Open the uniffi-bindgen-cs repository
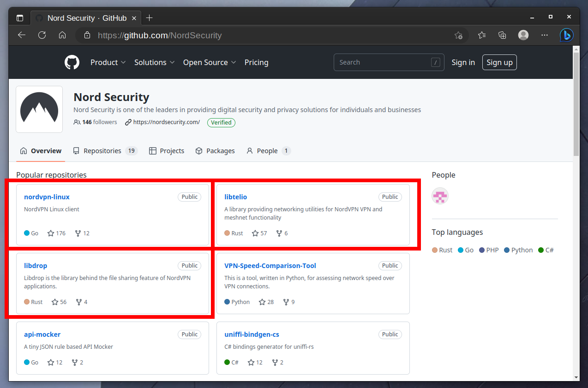This screenshot has height=388, width=588. point(252,334)
